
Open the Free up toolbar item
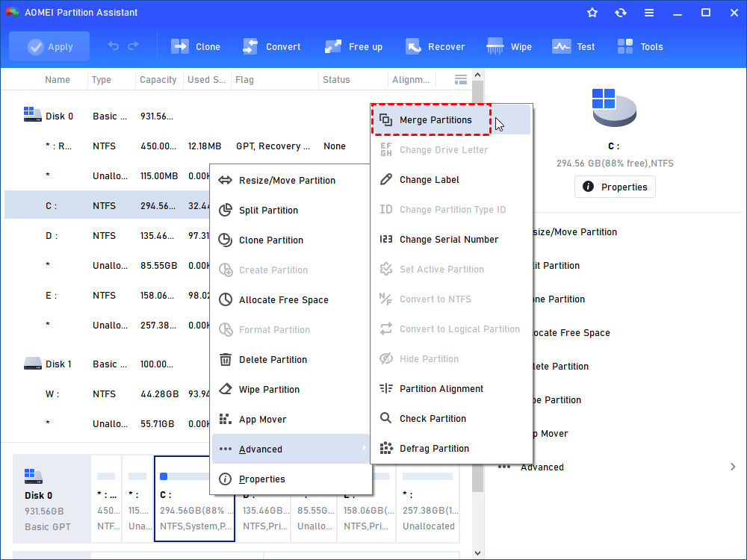point(353,46)
